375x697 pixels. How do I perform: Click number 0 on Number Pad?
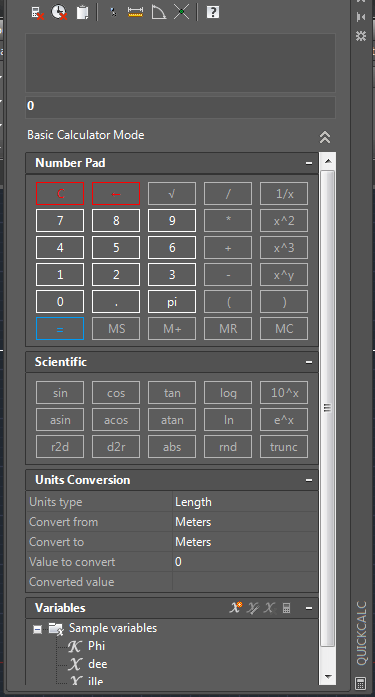click(60, 302)
